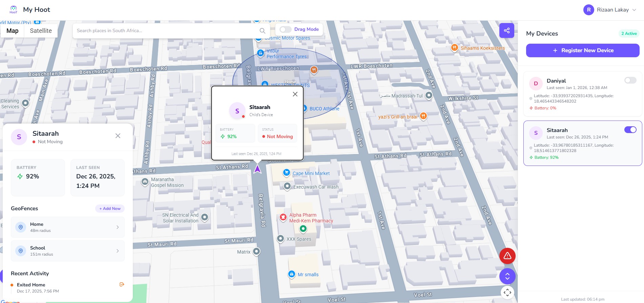Screen dimensions: 644x303
Task: Click the purple share icon button
Action: coord(506,30)
